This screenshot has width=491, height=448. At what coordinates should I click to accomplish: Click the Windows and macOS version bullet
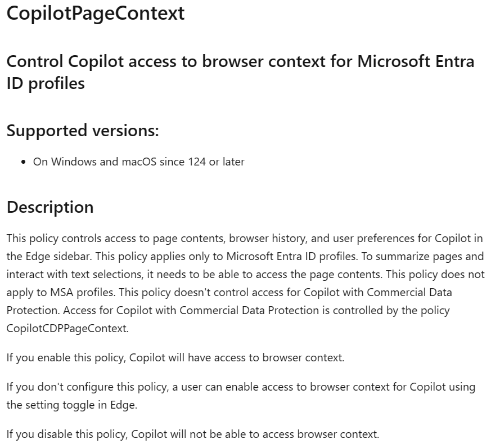(x=139, y=162)
